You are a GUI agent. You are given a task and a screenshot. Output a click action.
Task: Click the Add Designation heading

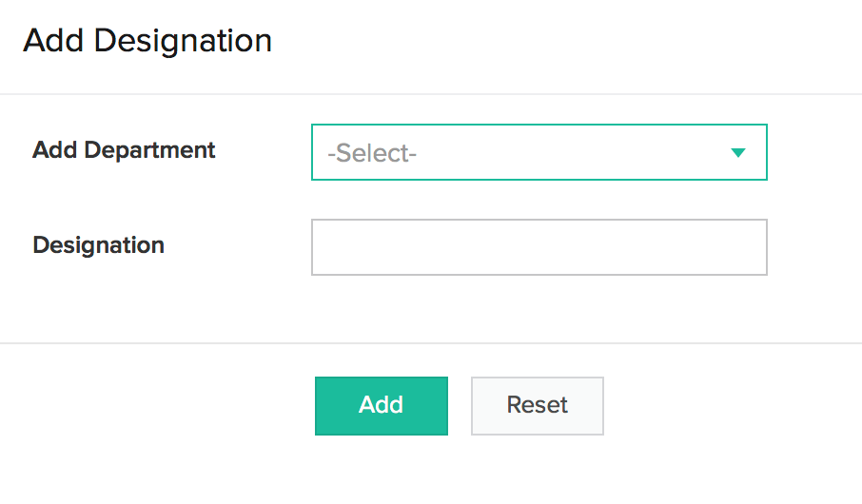tap(147, 41)
